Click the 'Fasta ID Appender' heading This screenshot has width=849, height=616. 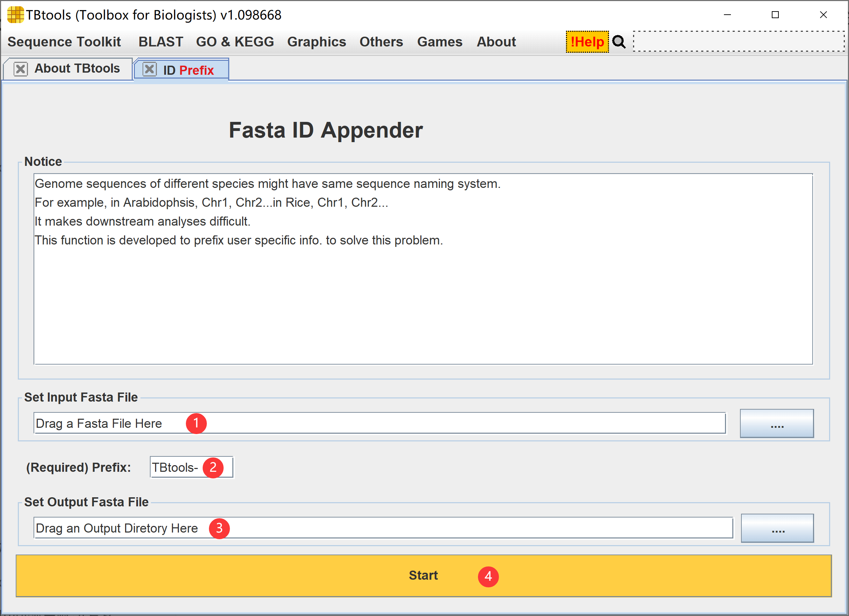coord(326,130)
